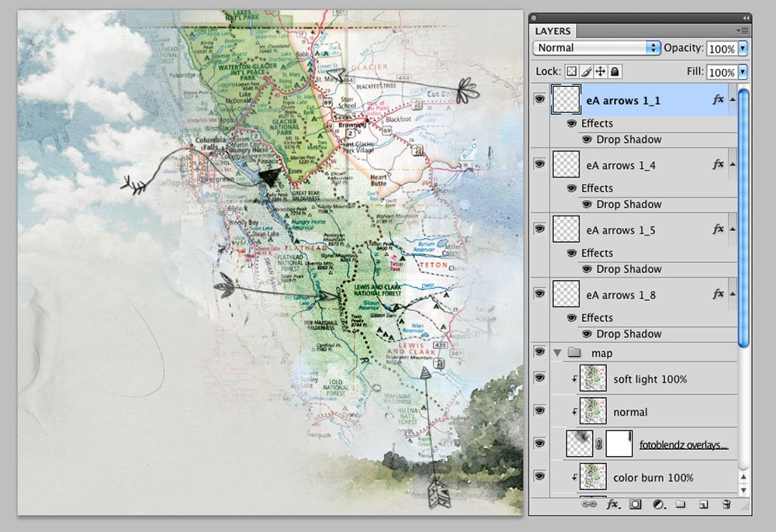
Task: Select the soft light 100% layer name
Action: tap(650, 379)
